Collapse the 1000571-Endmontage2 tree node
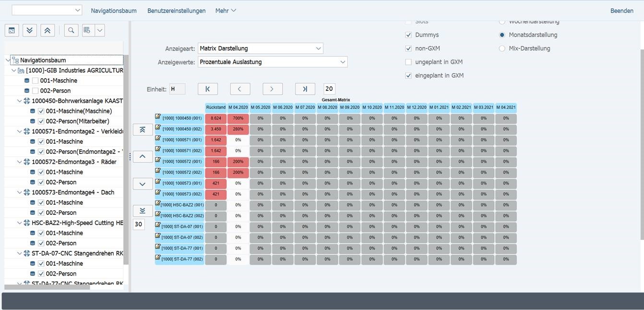 coord(20,132)
